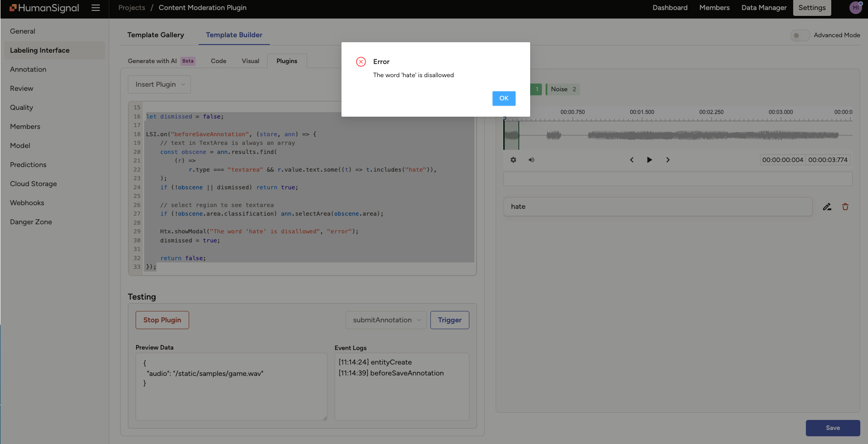Open the Insert Plugin dropdown
Viewport: 868px width, 444px height.
coord(159,84)
